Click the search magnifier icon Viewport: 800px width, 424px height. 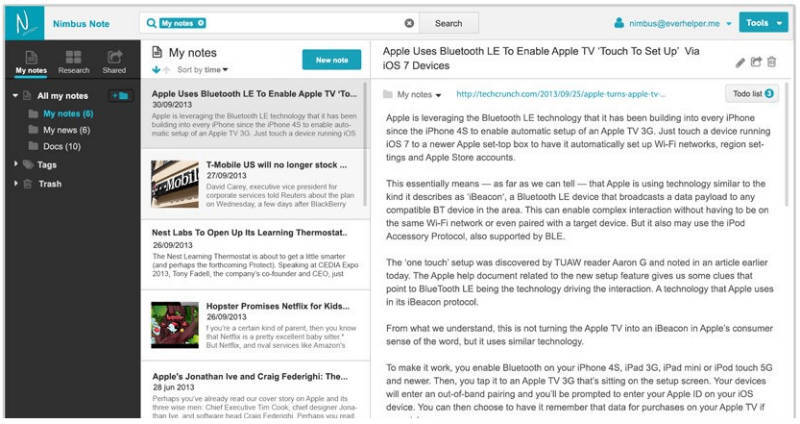point(152,23)
